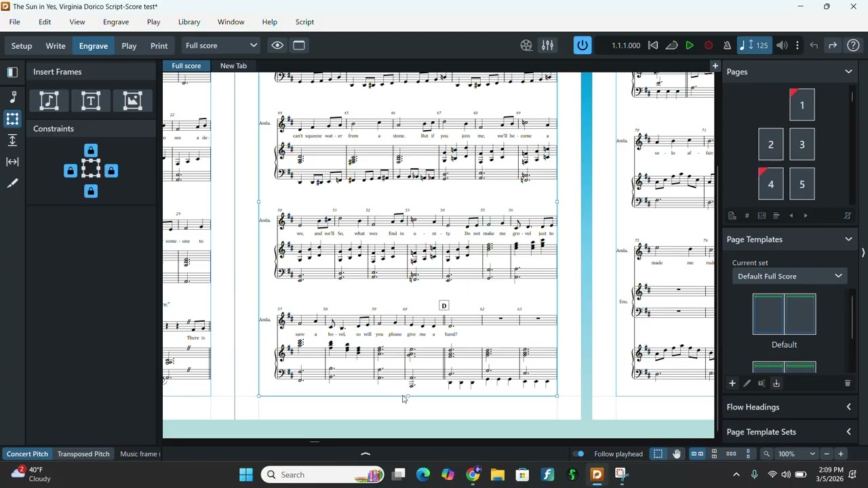
Task: Open the Library menu
Action: tap(189, 22)
